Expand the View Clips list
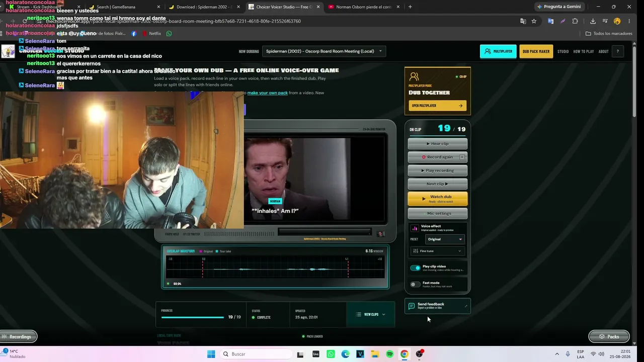The height and width of the screenshot is (362, 644). [x=371, y=314]
